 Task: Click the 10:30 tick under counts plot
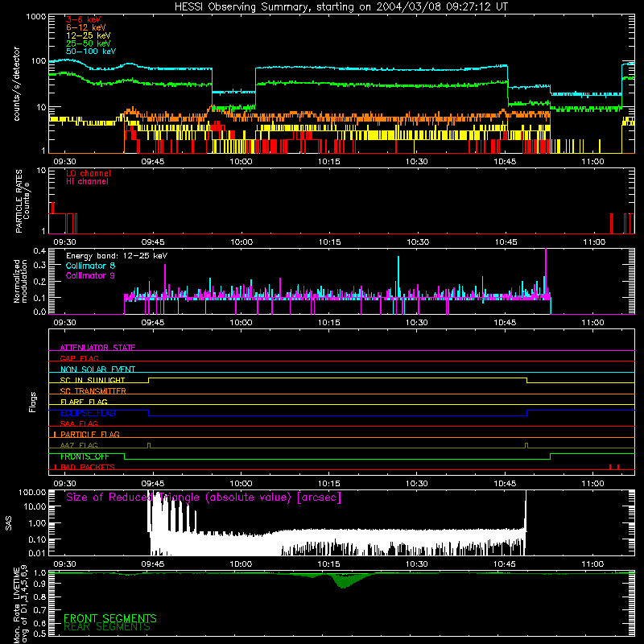pos(417,162)
